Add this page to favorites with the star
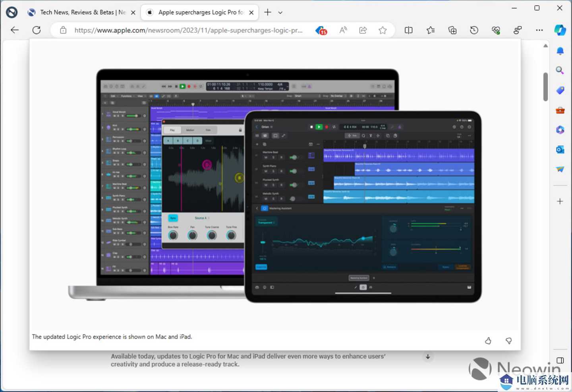Image resolution: width=572 pixels, height=392 pixels. pos(383,30)
